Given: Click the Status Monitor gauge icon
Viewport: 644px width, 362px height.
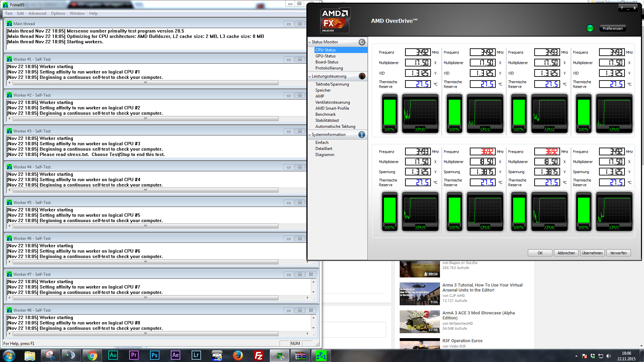Looking at the screenshot, I should pyautogui.click(x=362, y=42).
